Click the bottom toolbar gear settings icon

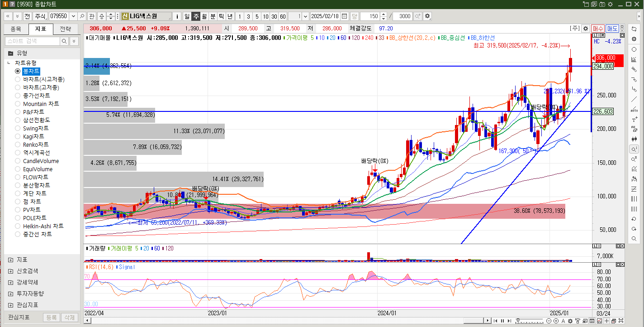[x=570, y=321]
